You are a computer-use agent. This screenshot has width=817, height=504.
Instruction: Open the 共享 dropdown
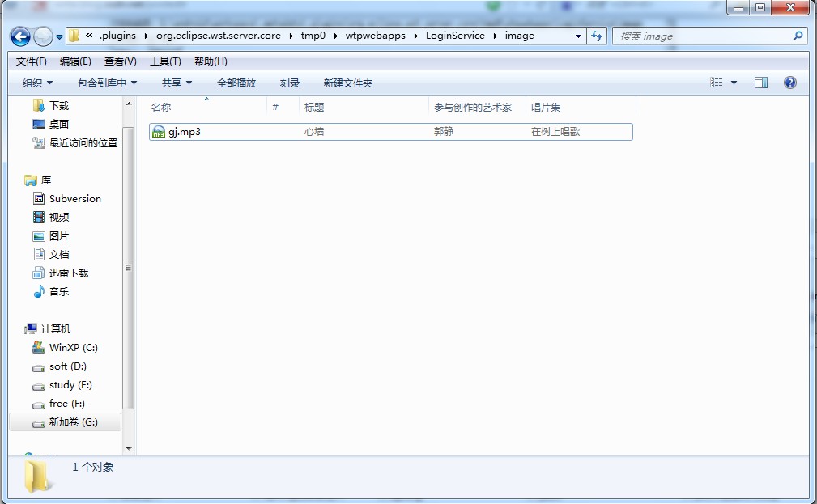tap(177, 83)
